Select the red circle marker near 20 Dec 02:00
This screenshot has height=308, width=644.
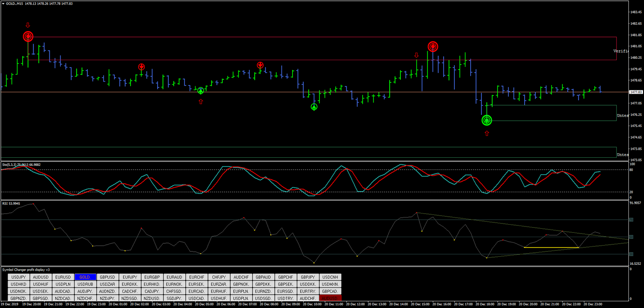click(142, 66)
